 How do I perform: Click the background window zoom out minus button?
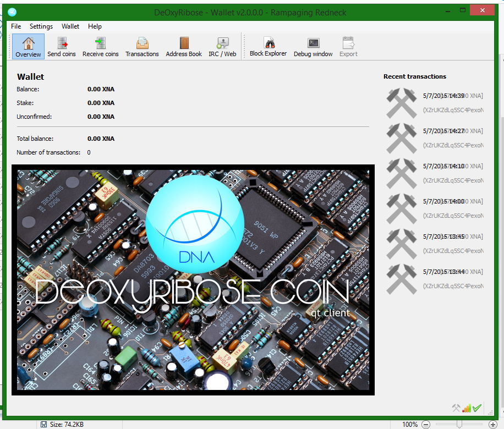pyautogui.click(x=426, y=425)
